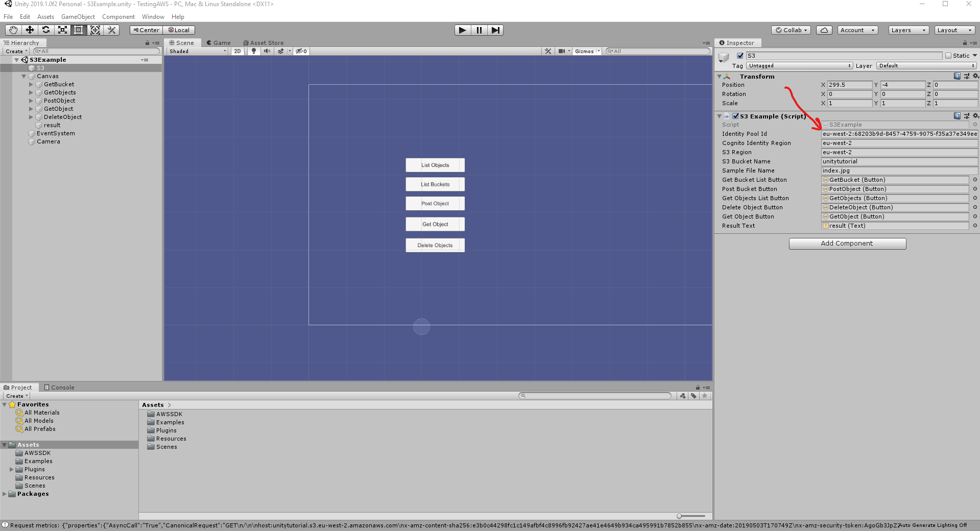The width and height of the screenshot is (980, 531).
Task: Click the Step frame button
Action: pos(495,30)
